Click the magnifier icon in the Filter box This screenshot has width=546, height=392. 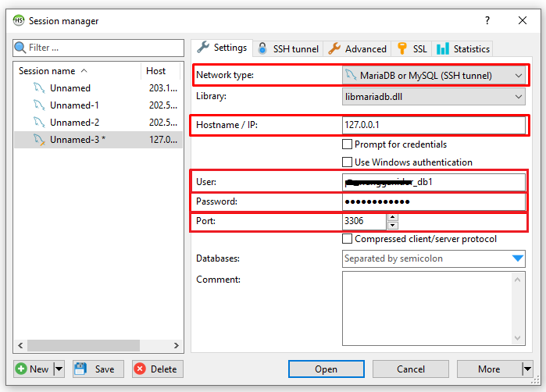click(20, 48)
